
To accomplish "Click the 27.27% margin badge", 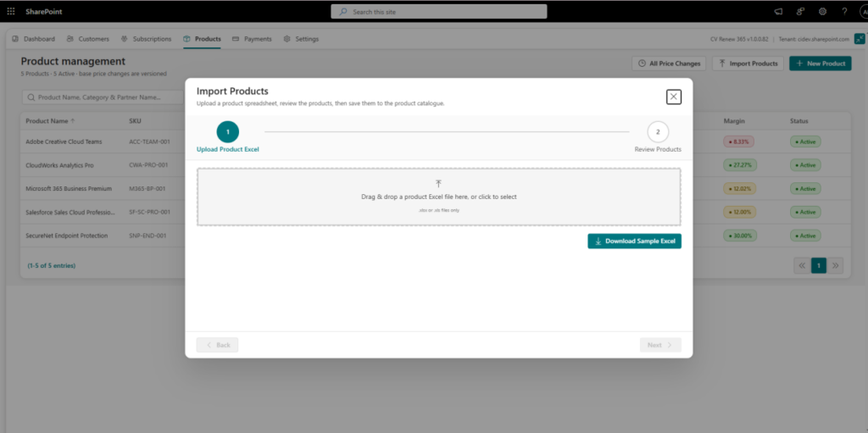I will coord(740,165).
